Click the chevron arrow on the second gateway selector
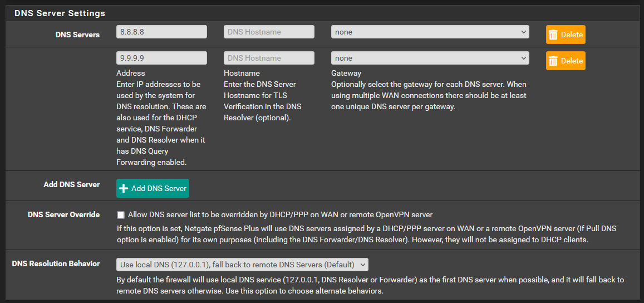644x303 pixels. point(523,58)
